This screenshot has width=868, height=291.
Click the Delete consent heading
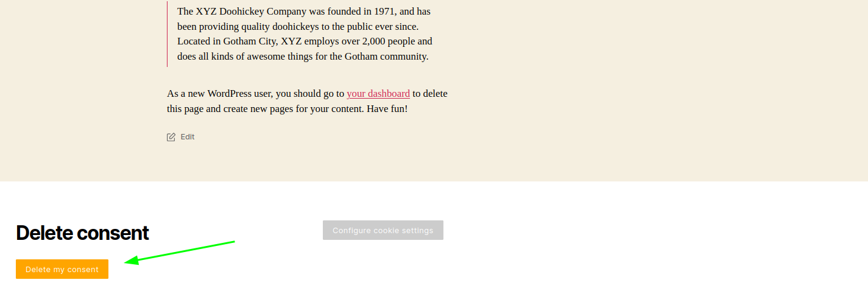[x=82, y=233]
